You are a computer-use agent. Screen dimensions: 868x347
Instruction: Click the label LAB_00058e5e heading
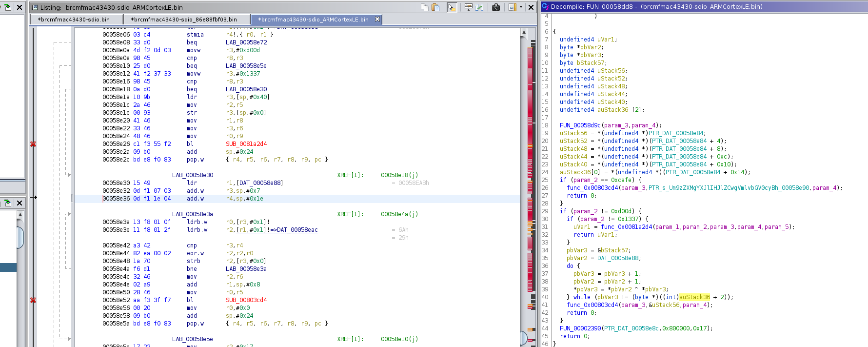(x=193, y=339)
